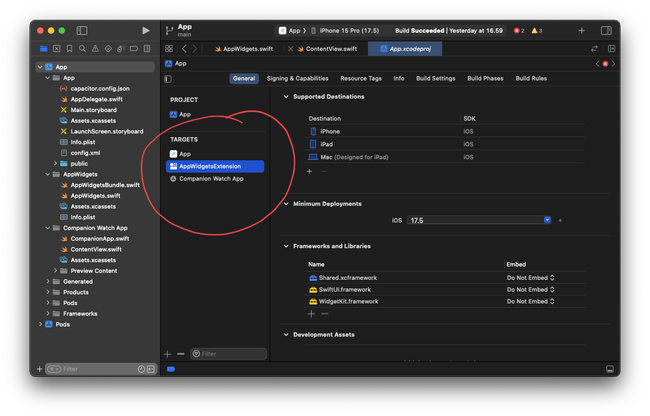Expand the Generated folder group
Screen dimensions: 650x416
[x=48, y=281]
